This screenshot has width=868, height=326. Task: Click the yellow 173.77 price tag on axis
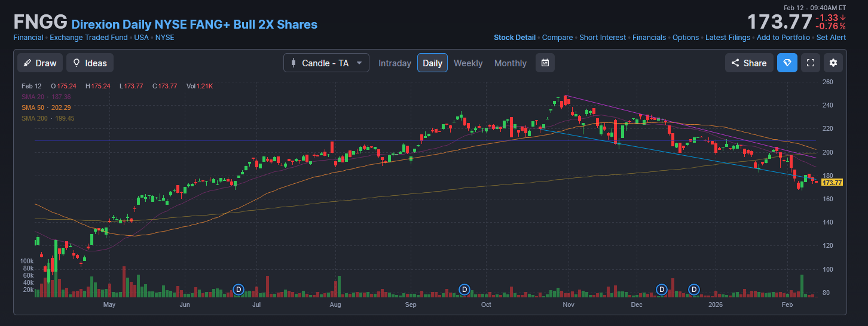[832, 182]
